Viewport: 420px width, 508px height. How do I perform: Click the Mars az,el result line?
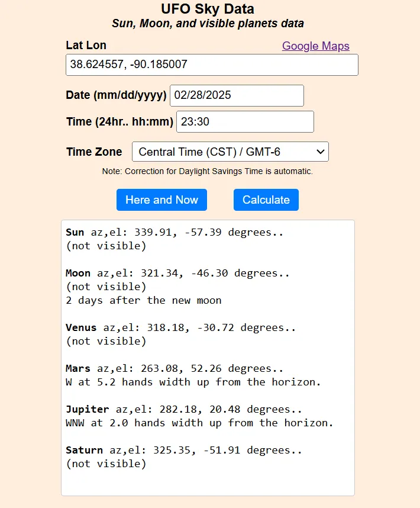point(175,368)
